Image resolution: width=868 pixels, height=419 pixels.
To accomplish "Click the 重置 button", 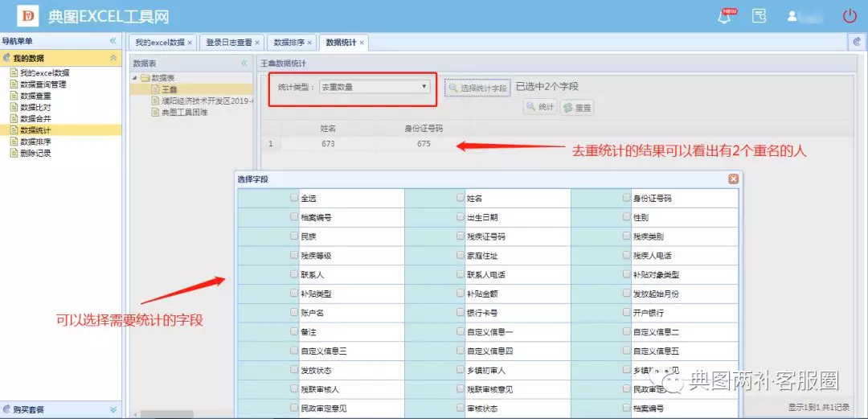I will 577,108.
